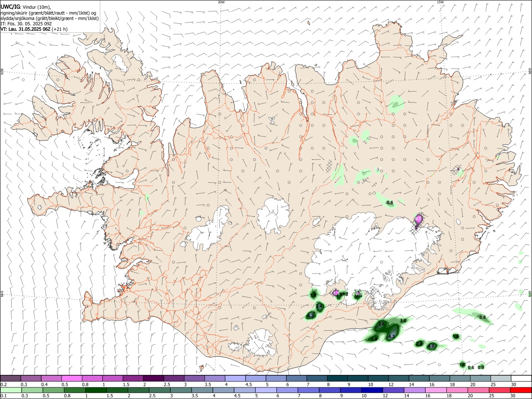Click the 3.4 precipitation value on land
Viewport: 532px width, 399px height.
[x=319, y=306]
